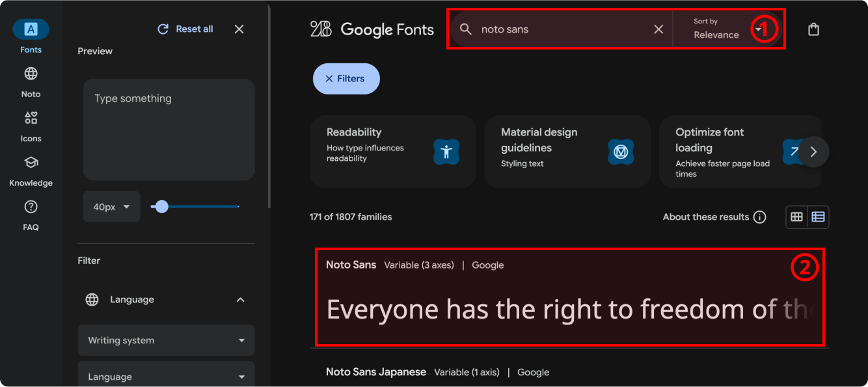Click Reset all filters button
Viewport: 868px width, 387px height.
tap(185, 29)
